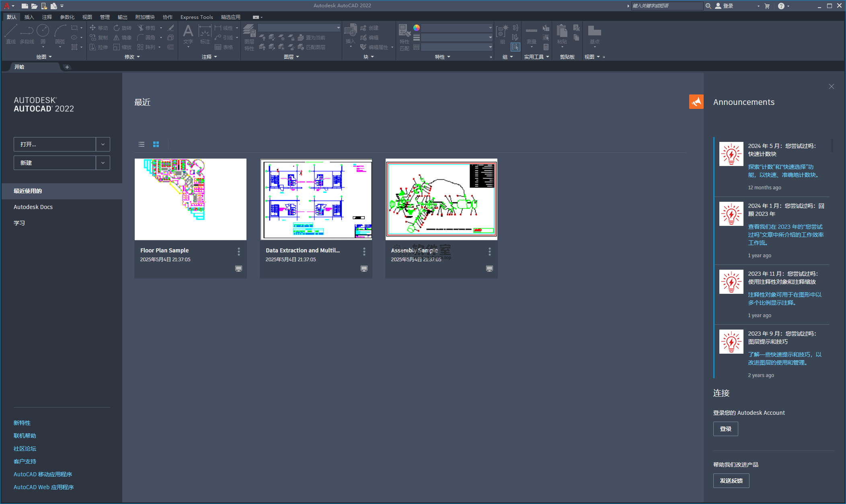
Task: Open more options for Data Extraction file
Action: (364, 252)
